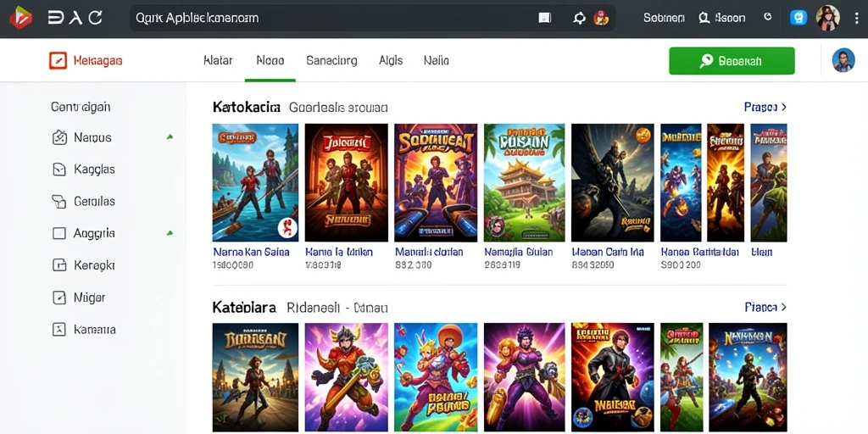This screenshot has height=434, width=868.
Task: Select the Geralias sidebar icon
Action: click(x=59, y=202)
